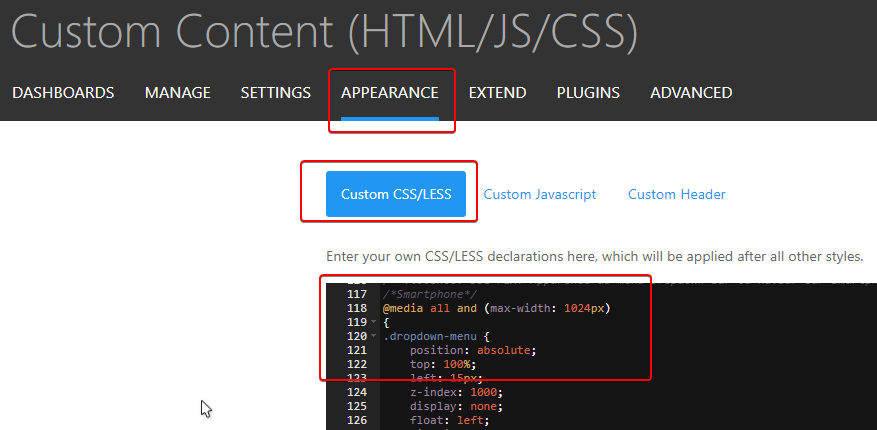The height and width of the screenshot is (430, 877).
Task: Click the 'float: left' code line
Action: click(451, 422)
